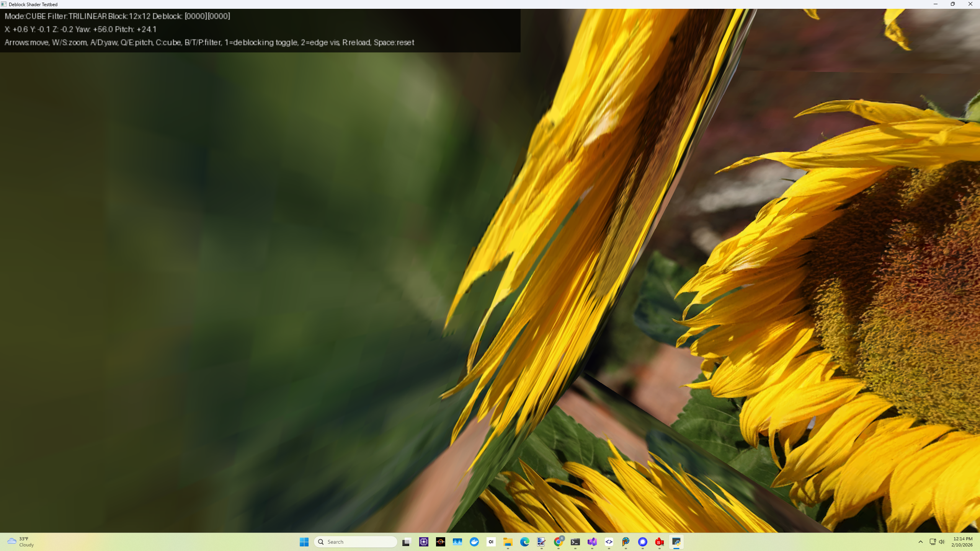Open the AMD Ryzen taskbar app
The height and width of the screenshot is (551, 980).
[x=440, y=542]
